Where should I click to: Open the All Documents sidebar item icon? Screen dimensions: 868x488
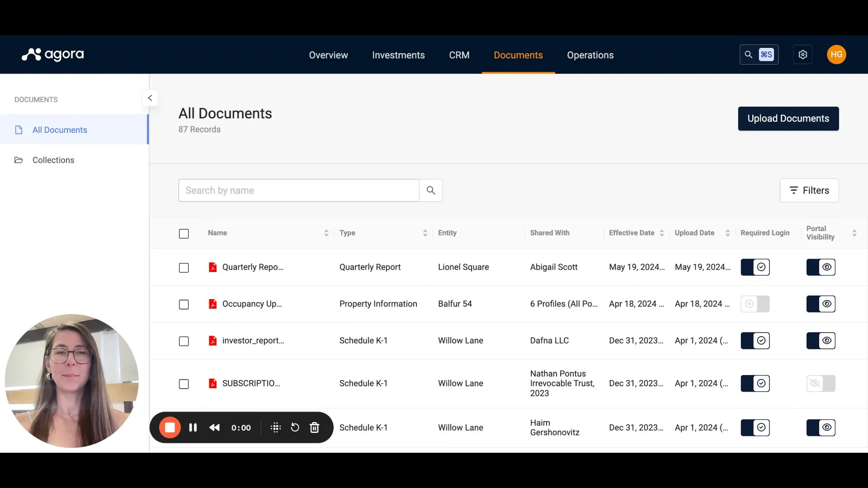point(19,130)
